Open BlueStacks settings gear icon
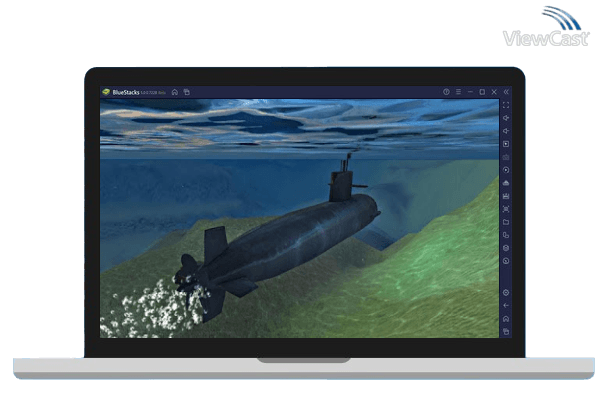 tap(506, 293)
